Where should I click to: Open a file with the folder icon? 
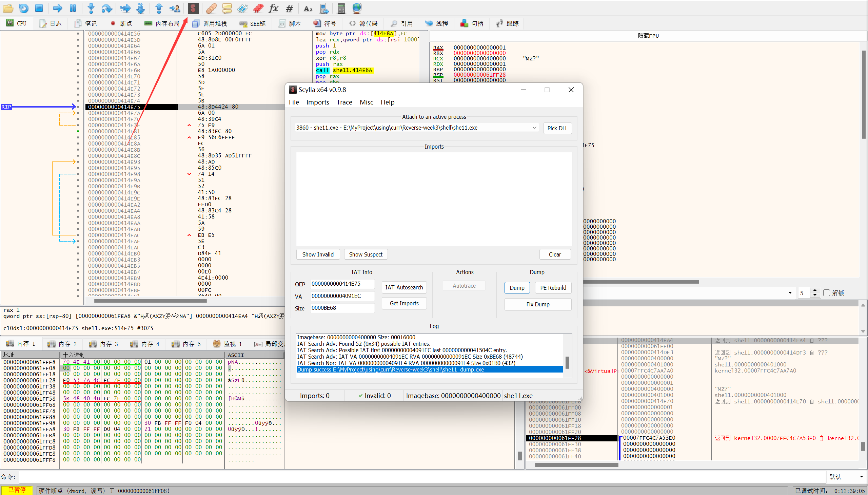pyautogui.click(x=7, y=8)
